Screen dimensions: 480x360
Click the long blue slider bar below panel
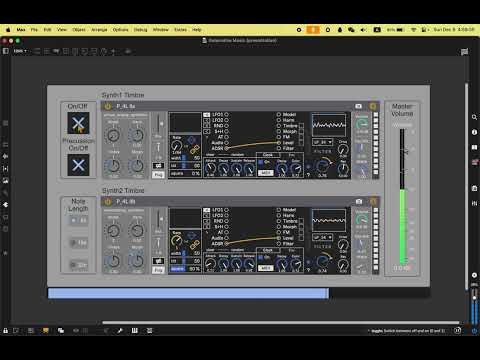click(x=188, y=293)
